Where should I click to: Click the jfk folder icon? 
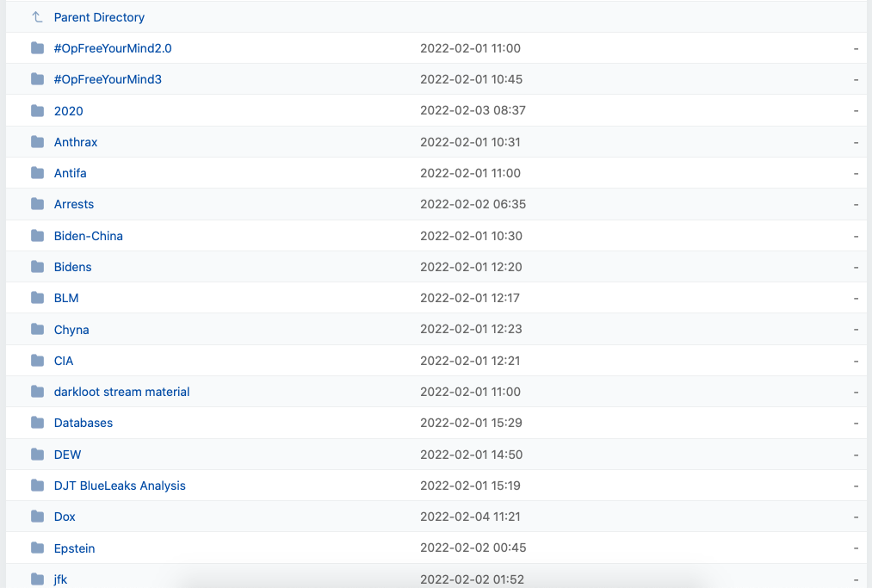(37, 579)
